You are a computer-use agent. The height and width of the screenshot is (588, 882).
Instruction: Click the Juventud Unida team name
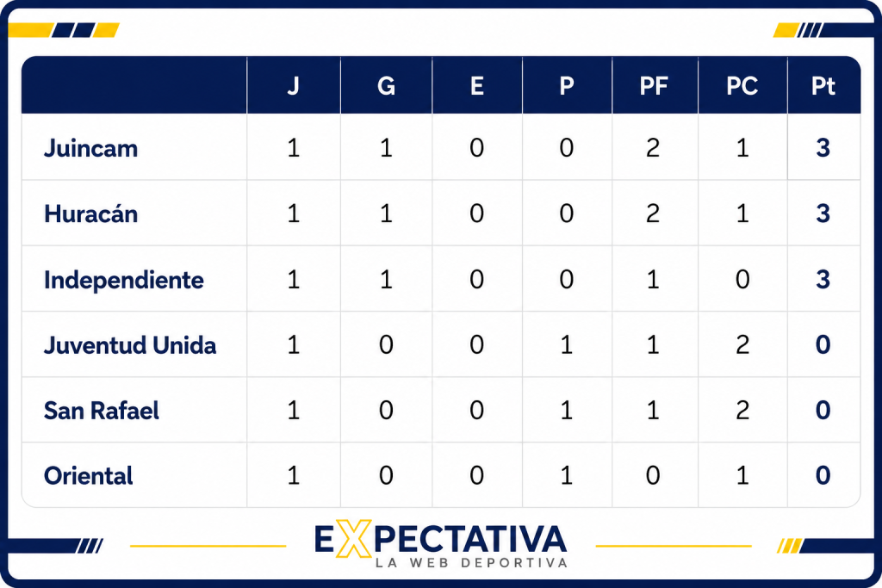pos(130,345)
